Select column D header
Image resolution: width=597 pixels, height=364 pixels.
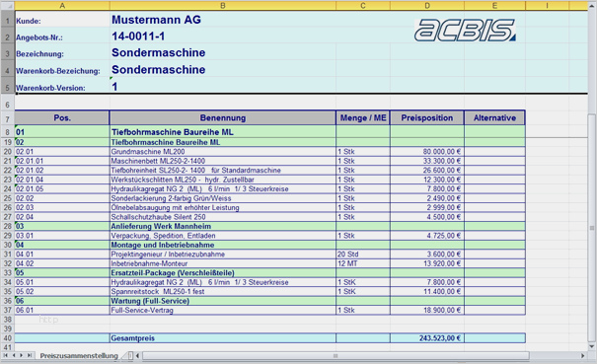coord(427,5)
